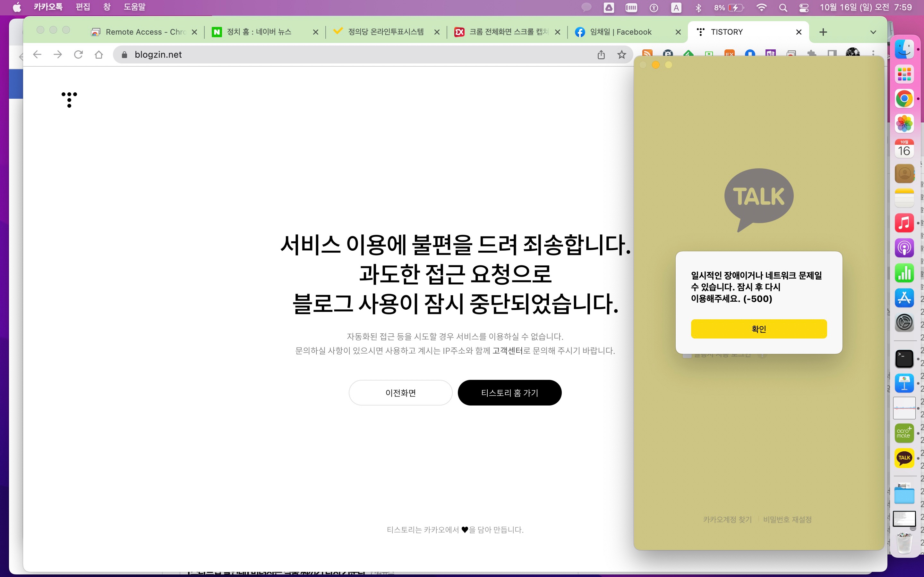Reload the blogzin.net page
Viewport: 924px width, 577px height.
pyautogui.click(x=78, y=54)
